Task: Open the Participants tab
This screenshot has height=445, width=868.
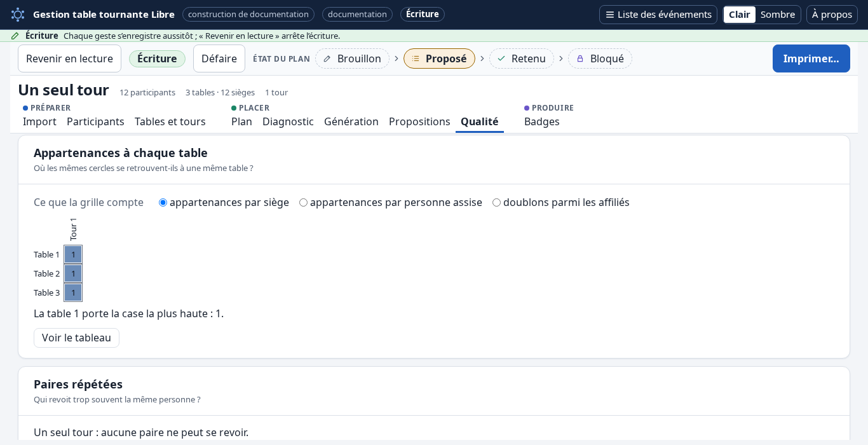Action: coord(95,121)
